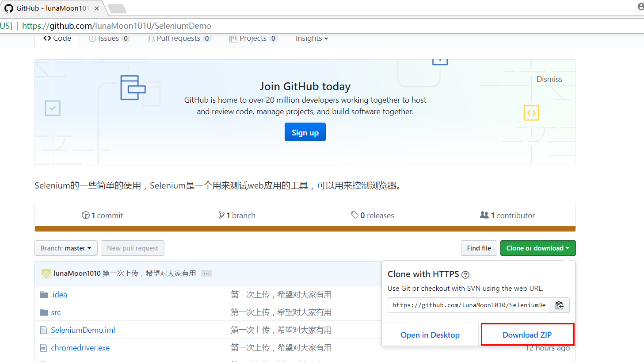The height and width of the screenshot is (362, 644).
Task: Click Open in Desktop
Action: pyautogui.click(x=430, y=335)
